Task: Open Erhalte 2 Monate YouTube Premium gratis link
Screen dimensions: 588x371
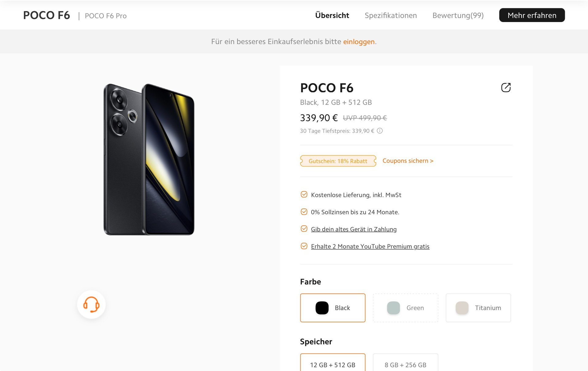Action: click(370, 246)
